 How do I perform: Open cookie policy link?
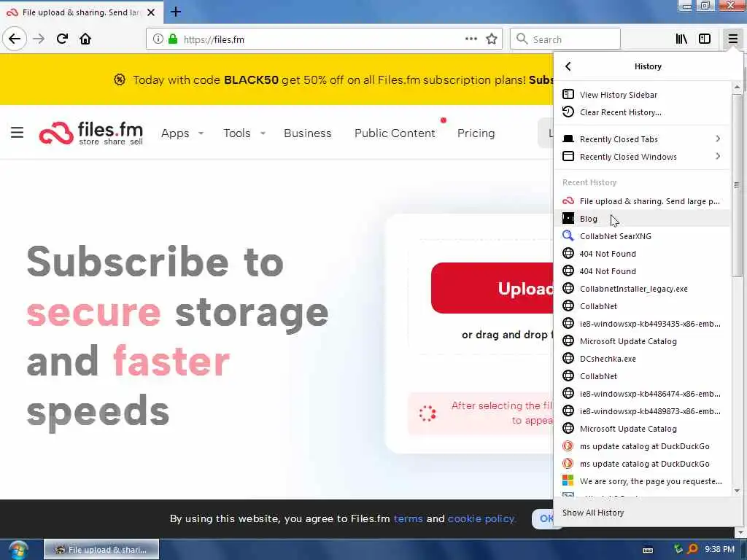pos(481,518)
